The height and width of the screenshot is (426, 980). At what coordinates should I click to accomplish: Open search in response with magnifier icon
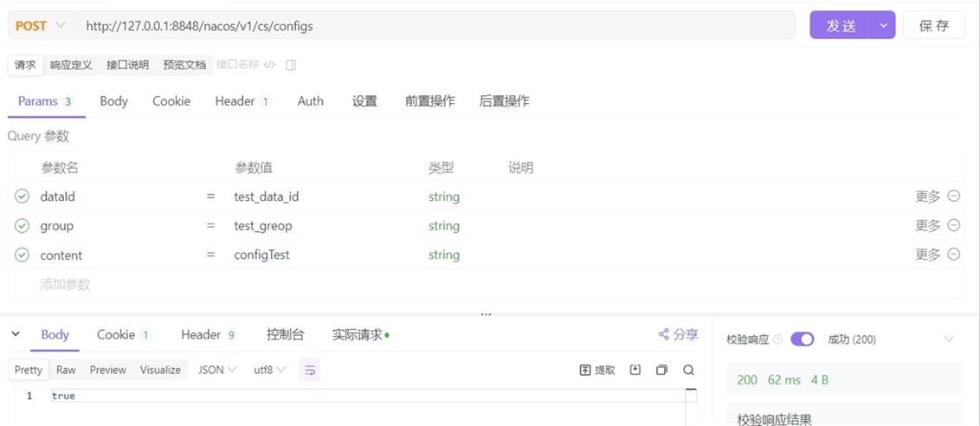(x=688, y=370)
